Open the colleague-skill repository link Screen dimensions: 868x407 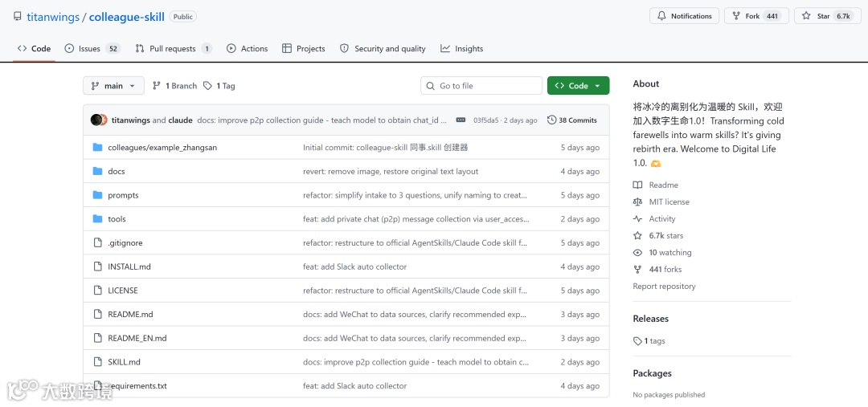(x=127, y=17)
